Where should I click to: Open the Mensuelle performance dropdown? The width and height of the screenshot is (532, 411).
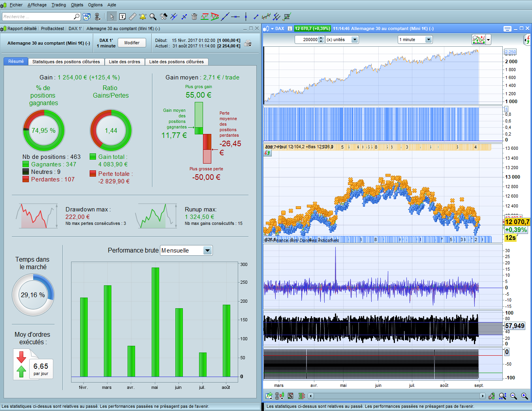(x=208, y=251)
